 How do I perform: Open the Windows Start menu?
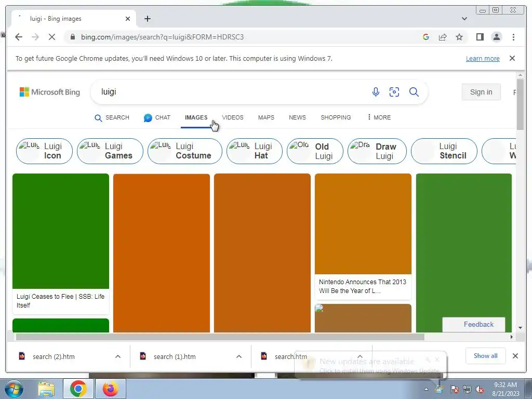click(x=14, y=389)
